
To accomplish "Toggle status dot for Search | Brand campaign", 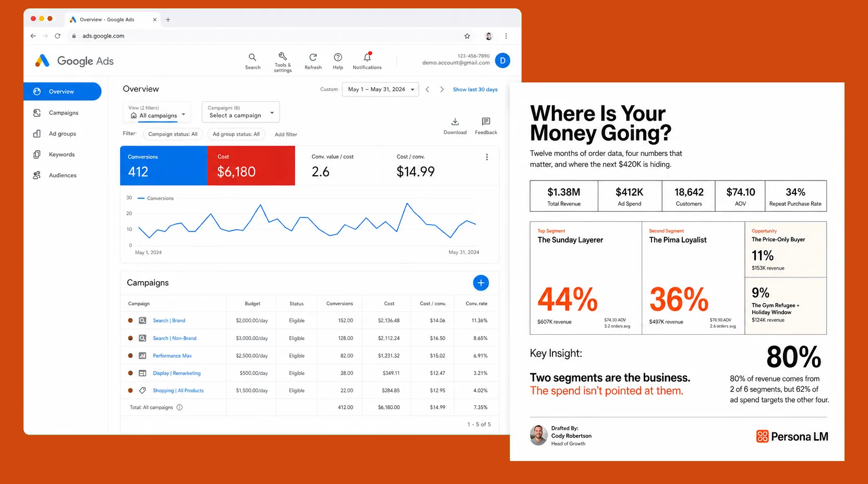I will pyautogui.click(x=130, y=321).
